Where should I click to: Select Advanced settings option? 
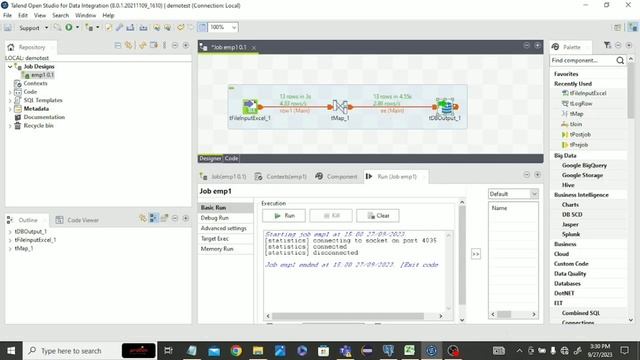[225, 228]
